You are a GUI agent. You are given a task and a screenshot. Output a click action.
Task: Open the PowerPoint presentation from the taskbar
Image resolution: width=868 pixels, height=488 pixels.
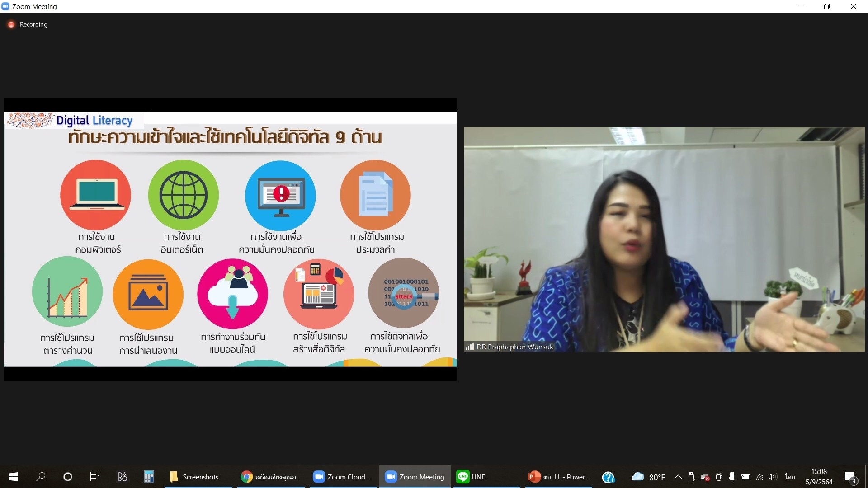pyautogui.click(x=558, y=477)
